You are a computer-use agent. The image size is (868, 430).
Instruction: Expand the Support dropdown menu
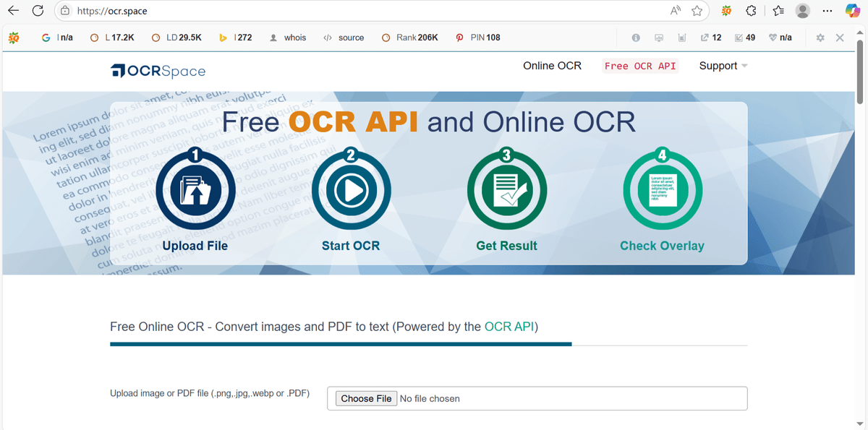pos(723,66)
